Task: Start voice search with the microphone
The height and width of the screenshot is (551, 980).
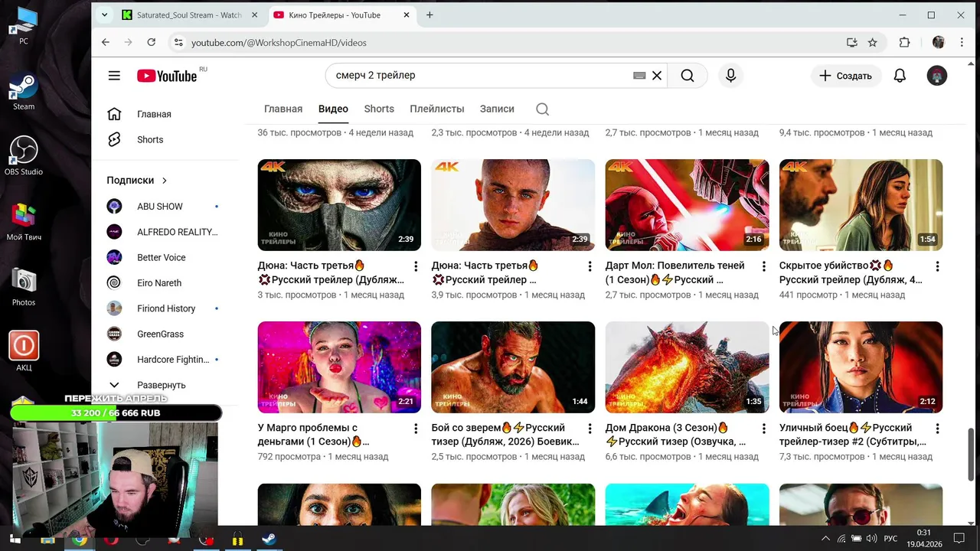Action: click(x=730, y=76)
